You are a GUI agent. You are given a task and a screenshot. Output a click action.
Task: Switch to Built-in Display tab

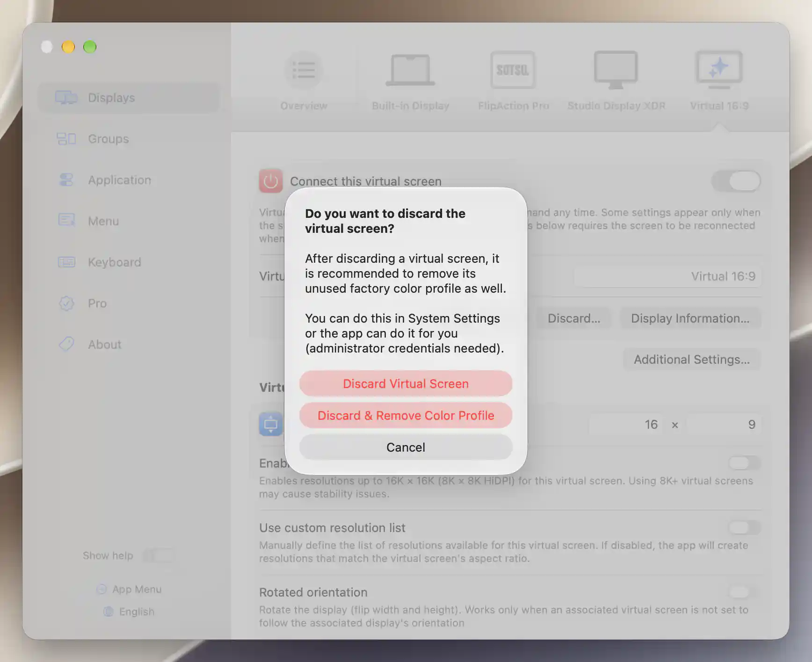[410, 81]
